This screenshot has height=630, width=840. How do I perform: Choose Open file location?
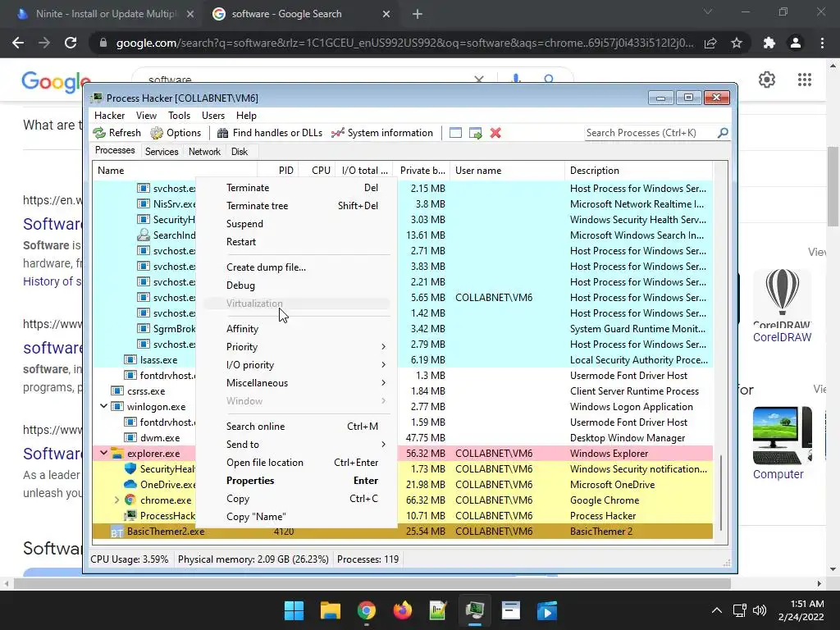point(297,463)
